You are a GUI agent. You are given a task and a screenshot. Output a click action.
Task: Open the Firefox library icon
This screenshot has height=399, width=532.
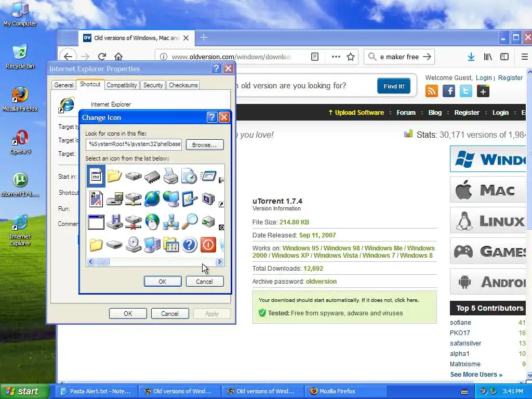[487, 57]
